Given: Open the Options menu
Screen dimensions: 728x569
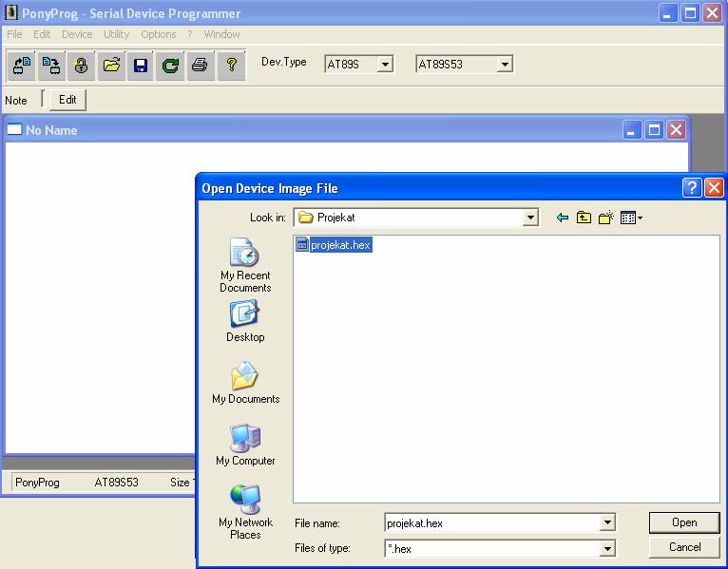Looking at the screenshot, I should [x=159, y=34].
